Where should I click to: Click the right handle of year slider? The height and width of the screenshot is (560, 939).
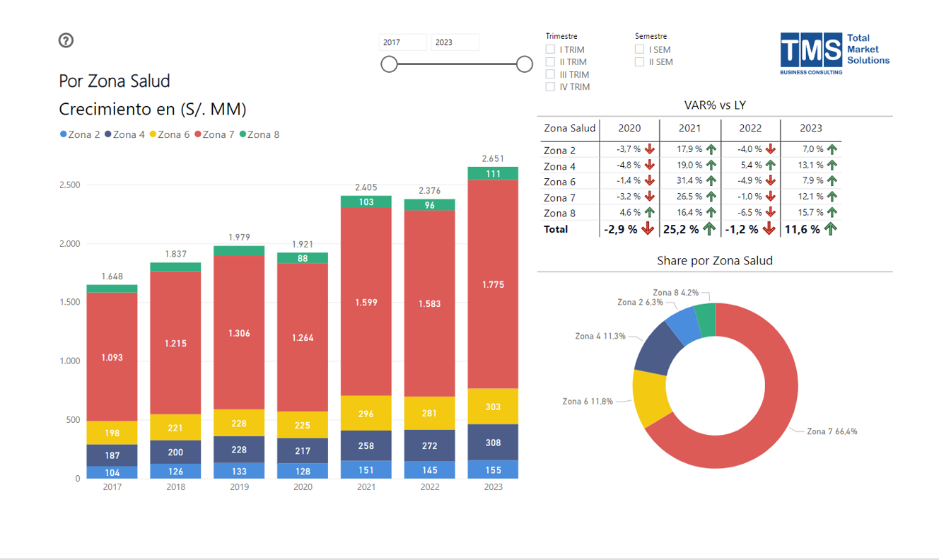click(x=524, y=64)
